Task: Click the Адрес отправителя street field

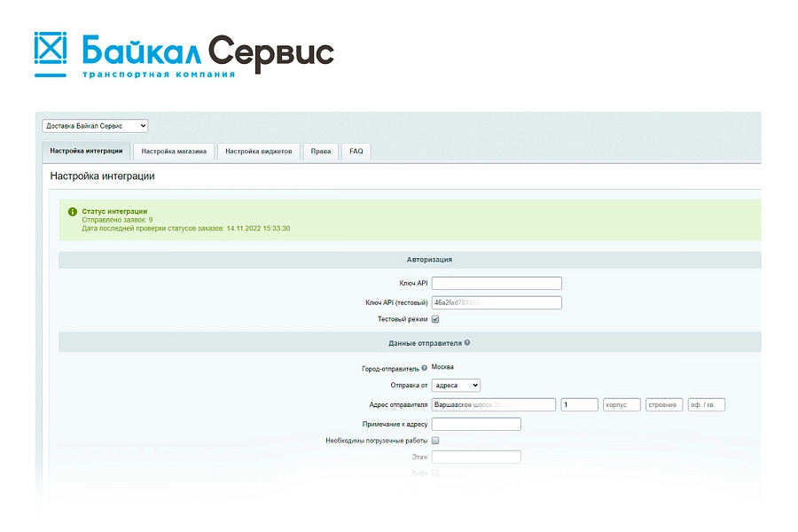Action: pyautogui.click(x=494, y=404)
